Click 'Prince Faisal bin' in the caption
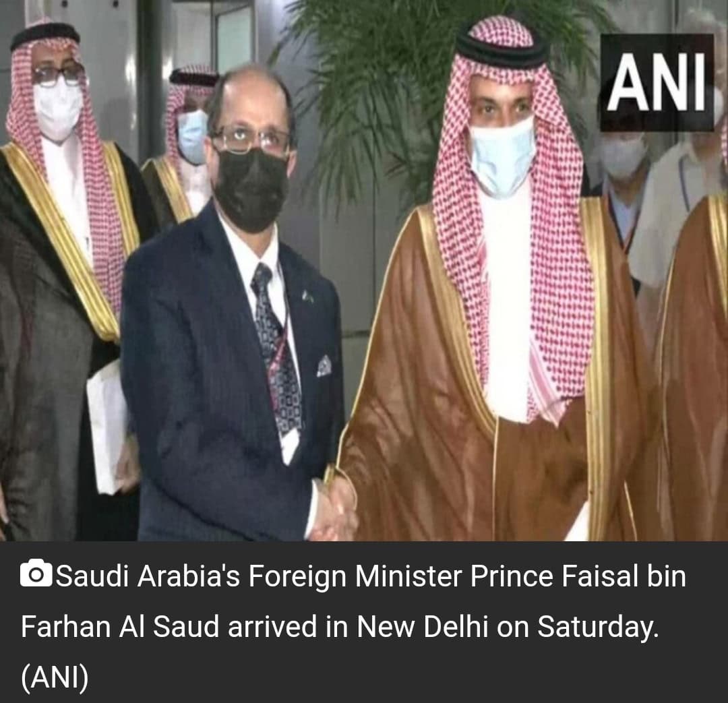Viewport: 728px width, 703px height. [578, 577]
